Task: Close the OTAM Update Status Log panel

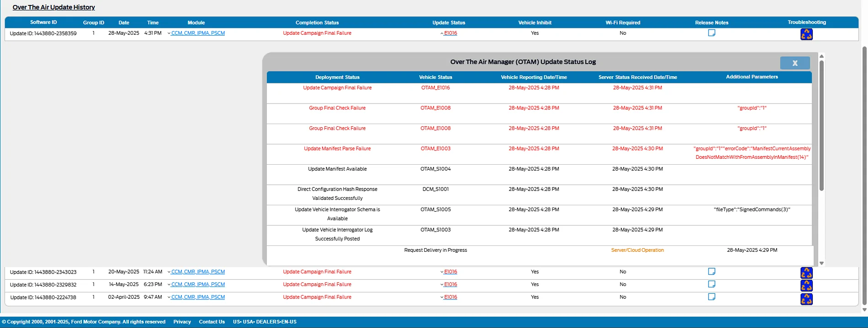Action: (x=795, y=63)
